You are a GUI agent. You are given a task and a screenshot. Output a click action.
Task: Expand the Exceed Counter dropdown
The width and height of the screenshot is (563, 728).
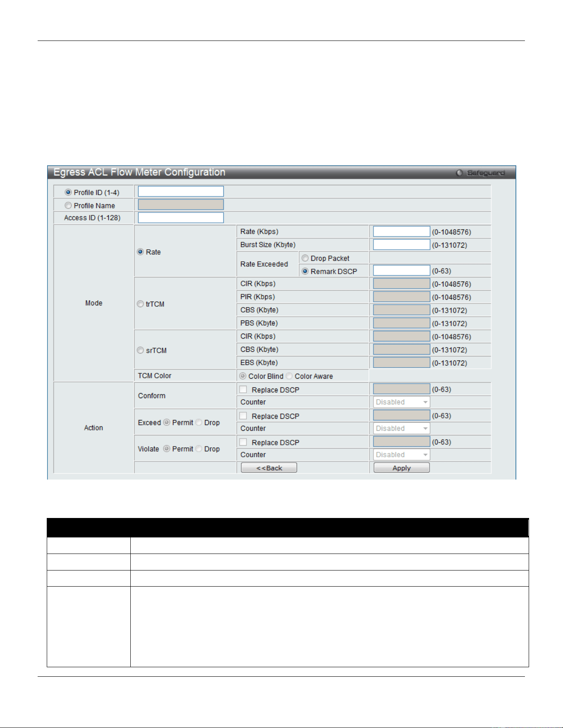[402, 428]
